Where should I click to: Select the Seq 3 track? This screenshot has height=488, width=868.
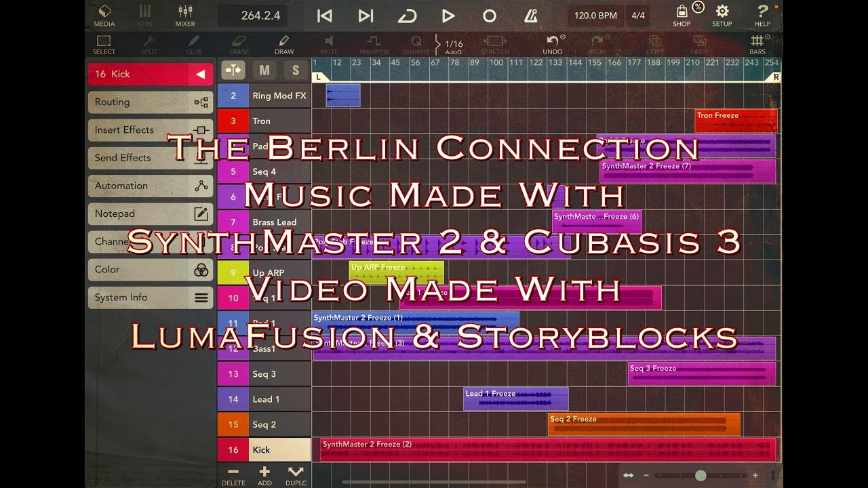(x=264, y=373)
